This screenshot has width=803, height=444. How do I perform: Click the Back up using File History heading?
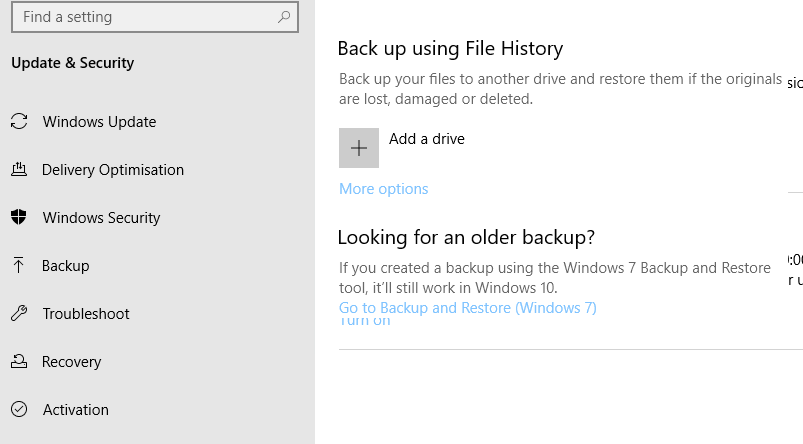(450, 49)
